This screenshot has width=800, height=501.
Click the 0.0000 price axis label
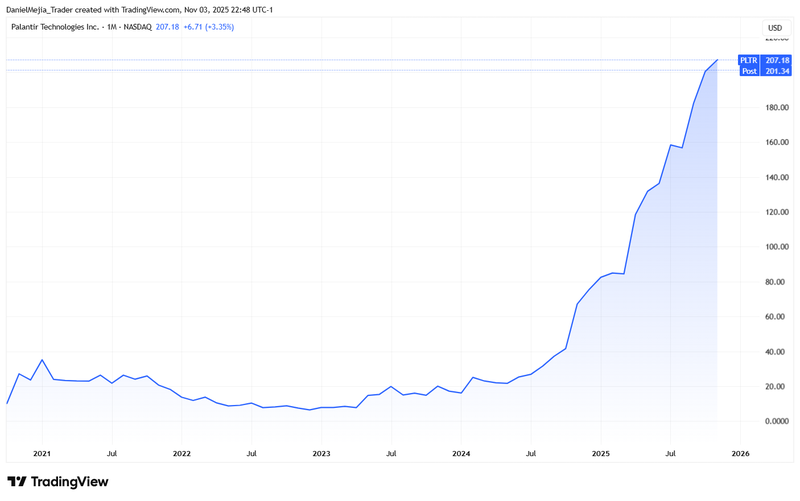click(778, 421)
